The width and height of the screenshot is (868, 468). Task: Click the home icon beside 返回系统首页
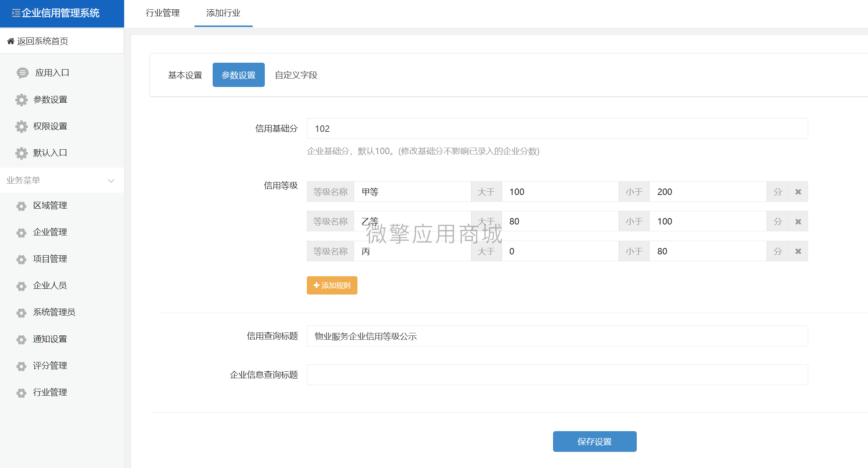(x=11, y=41)
